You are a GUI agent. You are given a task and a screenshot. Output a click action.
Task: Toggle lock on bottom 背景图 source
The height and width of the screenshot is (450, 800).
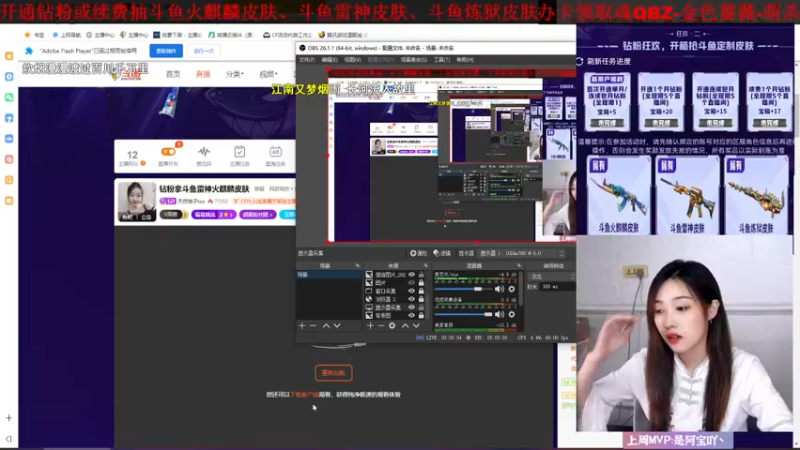click(x=421, y=315)
